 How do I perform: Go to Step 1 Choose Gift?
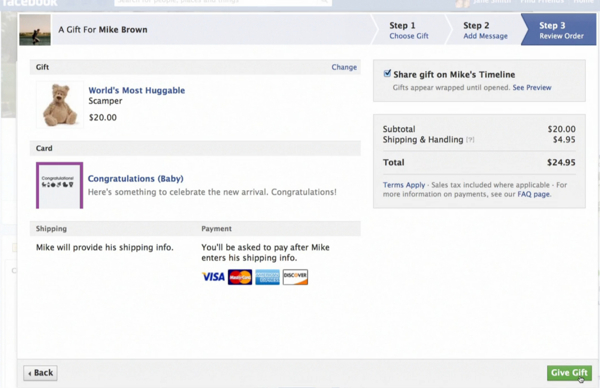[408, 30]
